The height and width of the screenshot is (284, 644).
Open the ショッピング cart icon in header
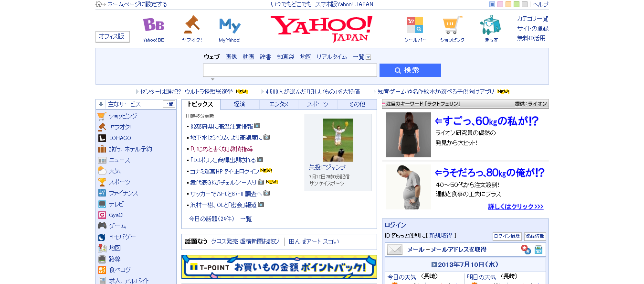tap(452, 25)
